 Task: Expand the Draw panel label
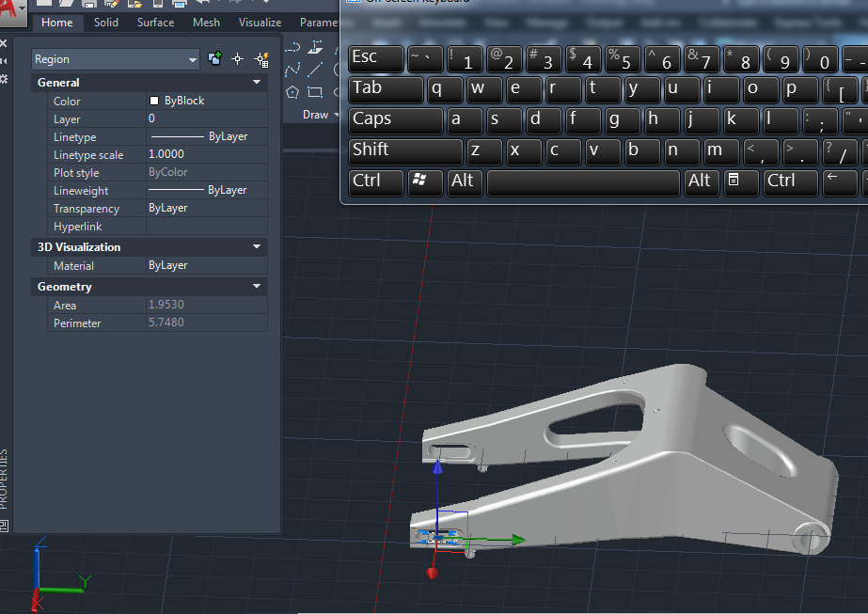321,115
